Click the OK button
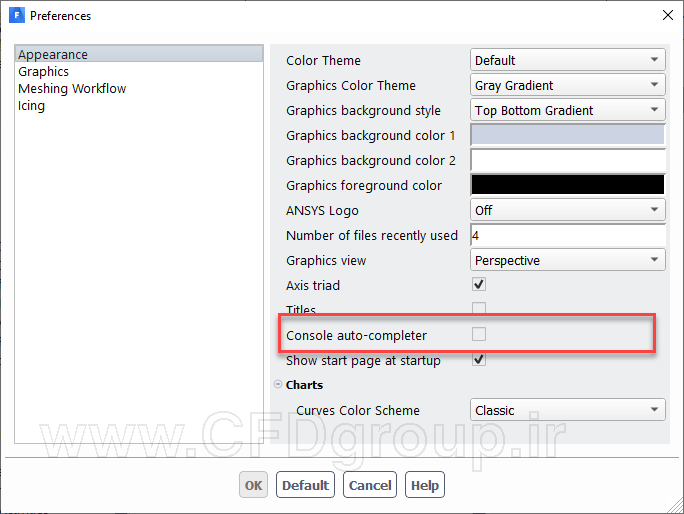 [x=253, y=485]
